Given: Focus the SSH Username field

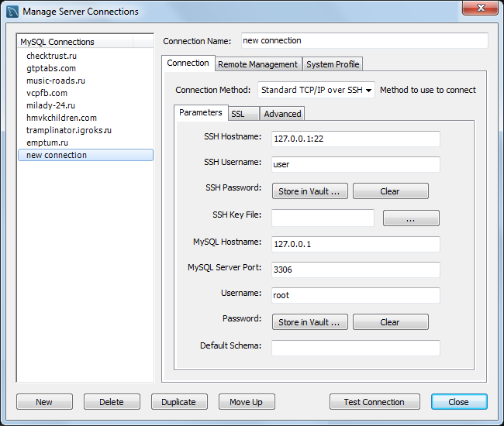Looking at the screenshot, I should point(355,164).
